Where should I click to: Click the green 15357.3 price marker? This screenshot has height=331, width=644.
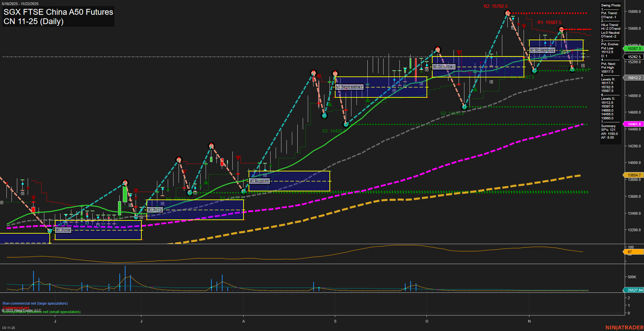click(634, 49)
